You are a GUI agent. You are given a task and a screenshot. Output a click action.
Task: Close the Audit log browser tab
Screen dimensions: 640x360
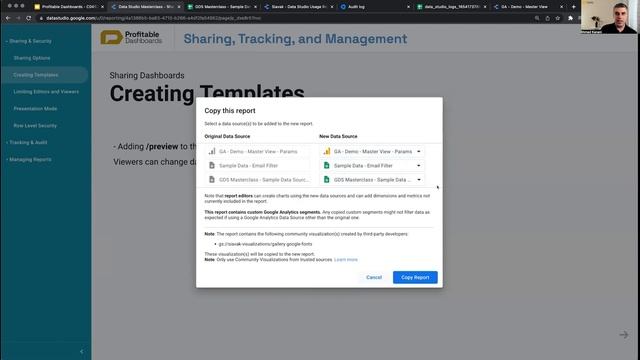tap(408, 7)
